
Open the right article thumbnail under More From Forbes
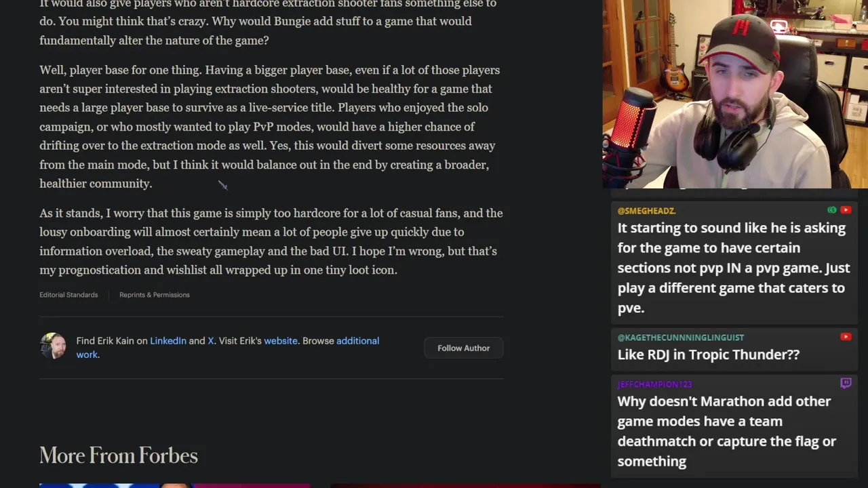tap(465, 485)
